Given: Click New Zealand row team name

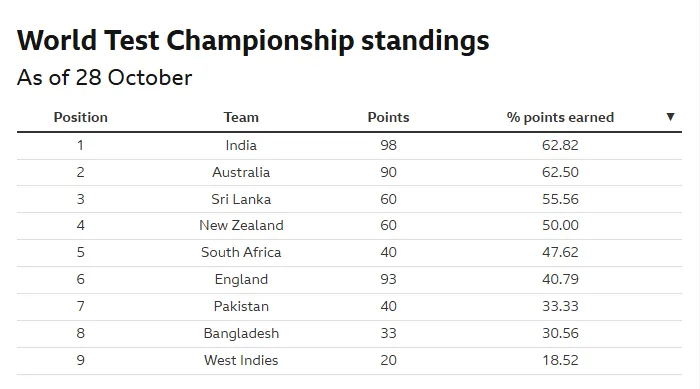Looking at the screenshot, I should tap(241, 225).
